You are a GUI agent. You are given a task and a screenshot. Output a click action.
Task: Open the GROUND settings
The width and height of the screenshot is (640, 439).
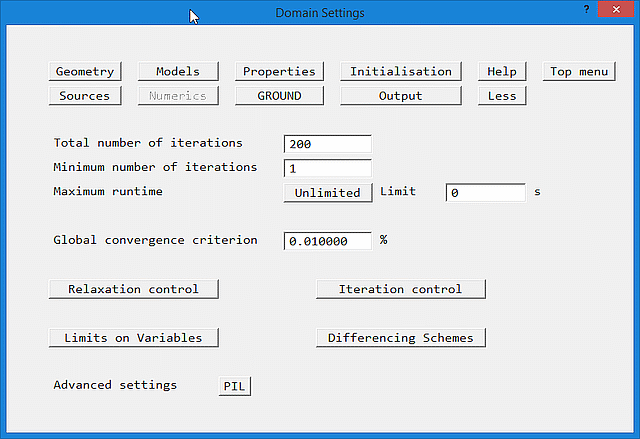pos(279,96)
